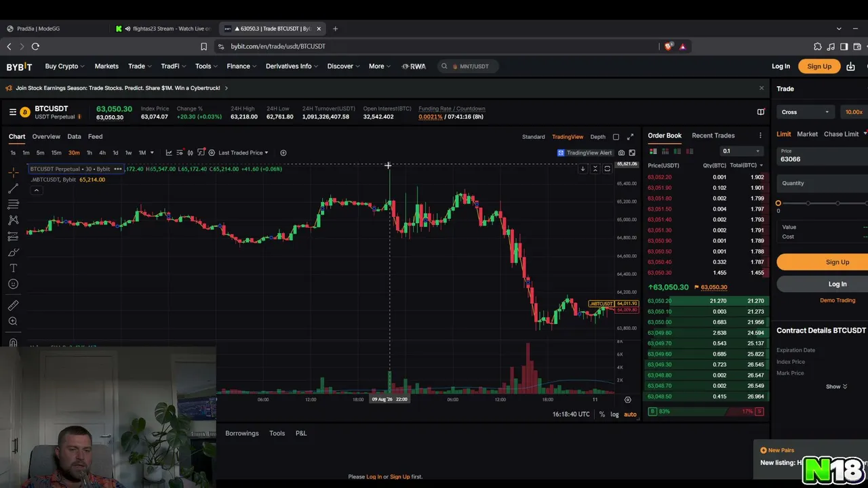This screenshot has width=868, height=488.
Task: Switch chart to Standard view
Action: click(533, 137)
